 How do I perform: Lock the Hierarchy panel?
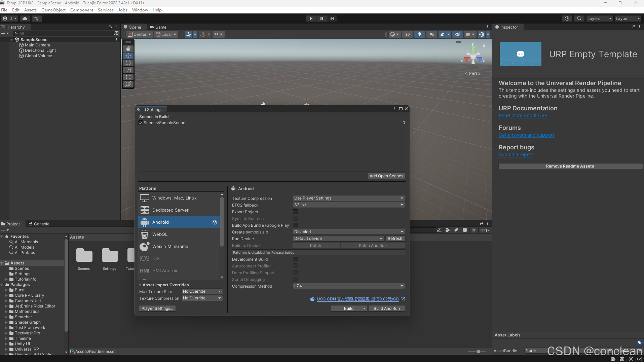pos(110,27)
